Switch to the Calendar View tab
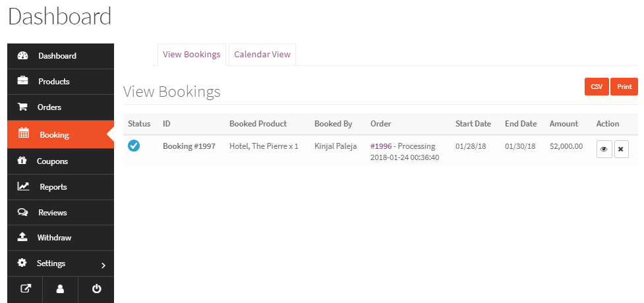Screen dimensions: 644x303 (x=262, y=55)
